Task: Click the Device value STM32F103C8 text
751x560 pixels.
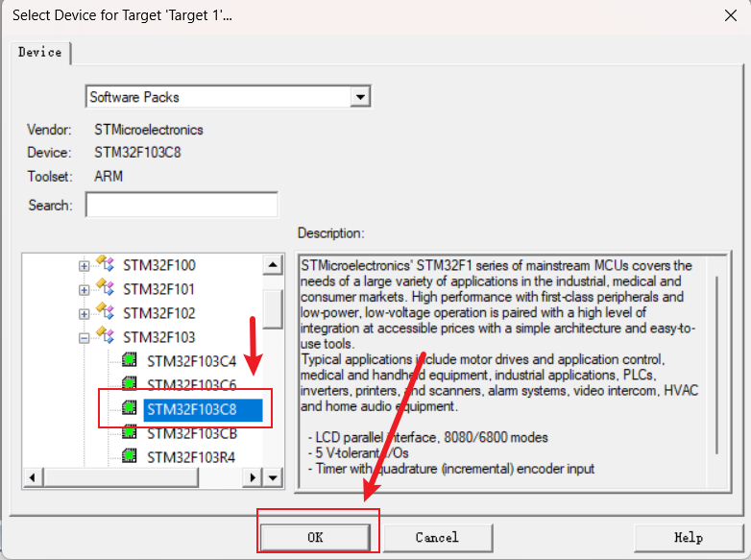Action: point(137,153)
